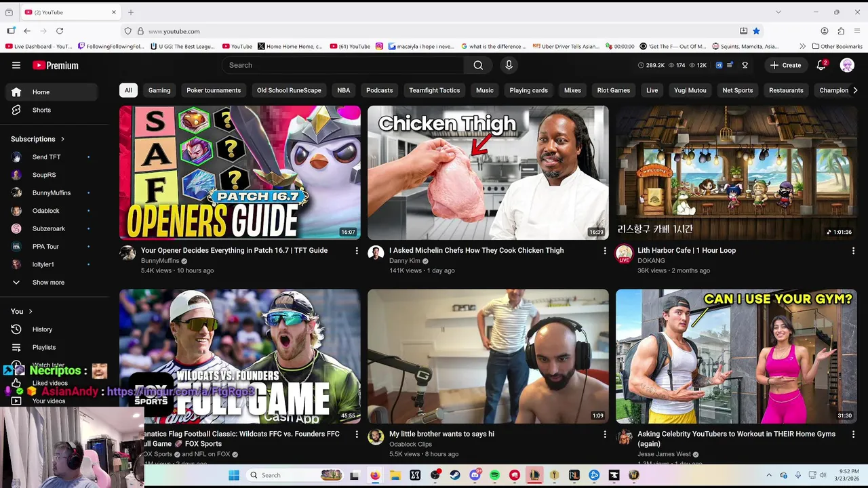This screenshot has height=488, width=868.
Task: Show more bookmarks with the double chevron
Action: (x=803, y=46)
